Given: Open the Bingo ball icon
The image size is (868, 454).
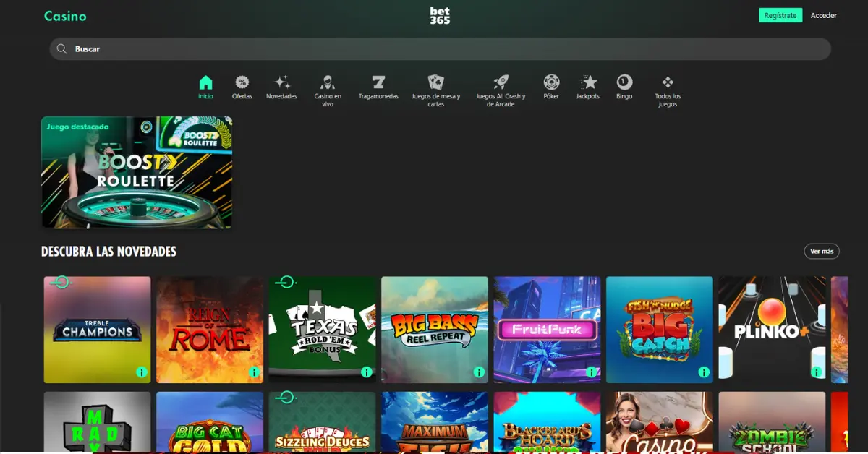Looking at the screenshot, I should [x=624, y=82].
